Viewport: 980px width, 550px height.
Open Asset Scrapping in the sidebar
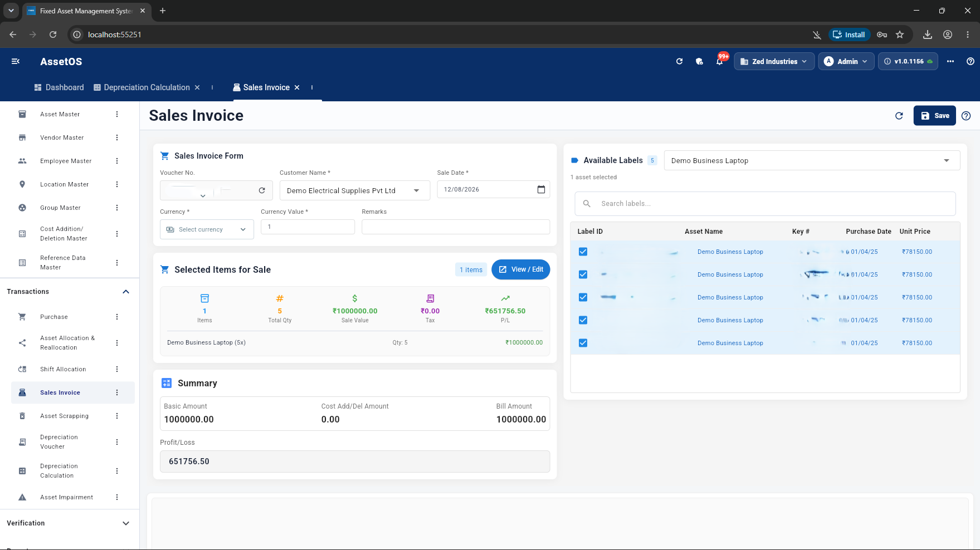64,416
